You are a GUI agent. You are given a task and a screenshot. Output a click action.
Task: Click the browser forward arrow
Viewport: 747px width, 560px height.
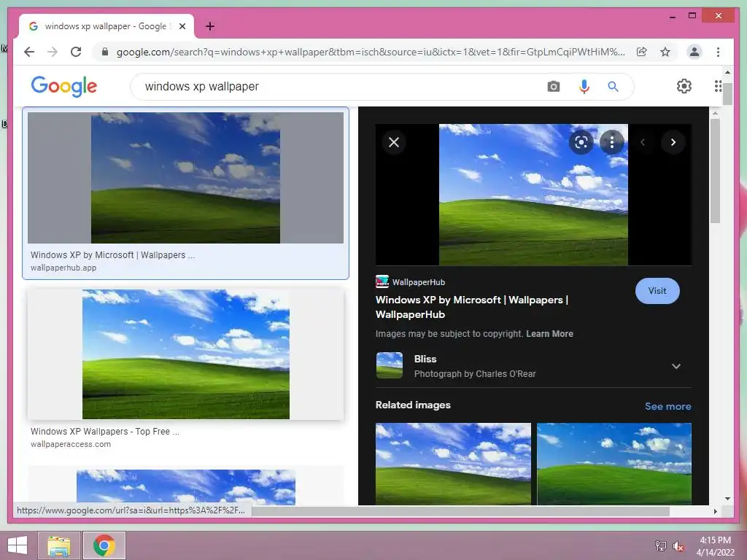click(x=53, y=52)
